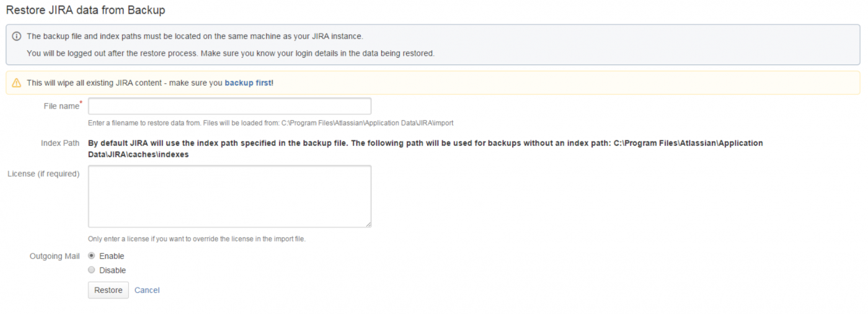Click the red required asterisk by File name
This screenshot has width=868, height=314.
pyautogui.click(x=81, y=102)
